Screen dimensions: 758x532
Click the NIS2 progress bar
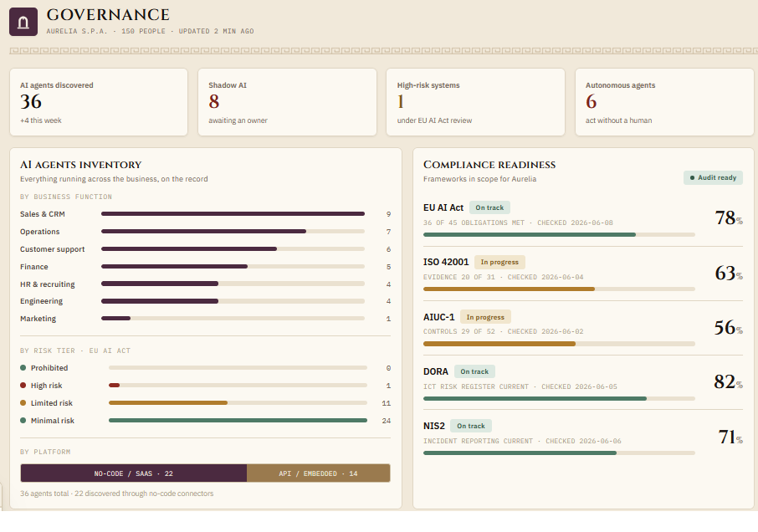[x=559, y=453]
